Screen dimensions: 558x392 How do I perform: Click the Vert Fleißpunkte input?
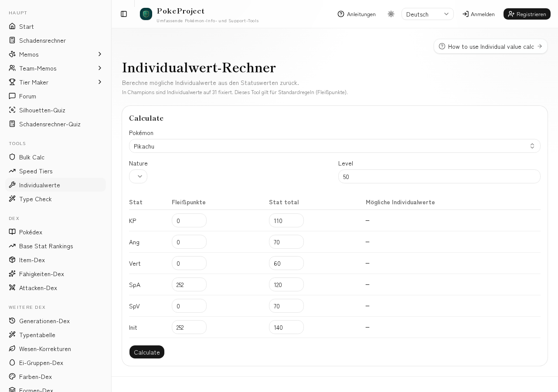189,263
